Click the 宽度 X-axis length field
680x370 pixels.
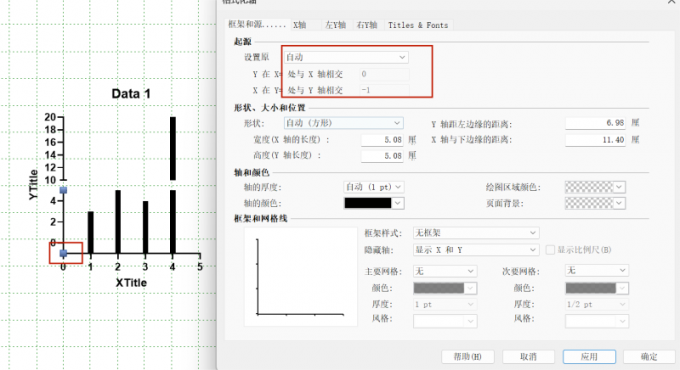pyautogui.click(x=382, y=140)
